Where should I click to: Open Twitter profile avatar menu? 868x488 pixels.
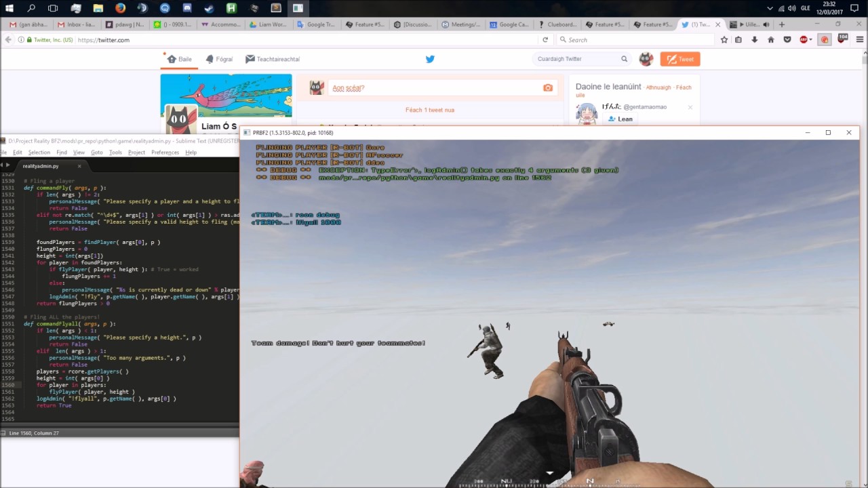click(x=646, y=59)
